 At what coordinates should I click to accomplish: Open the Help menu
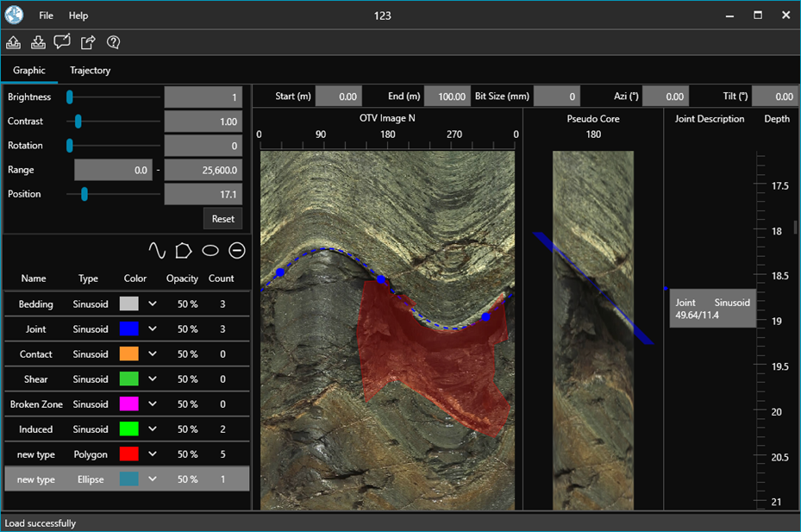(78, 16)
